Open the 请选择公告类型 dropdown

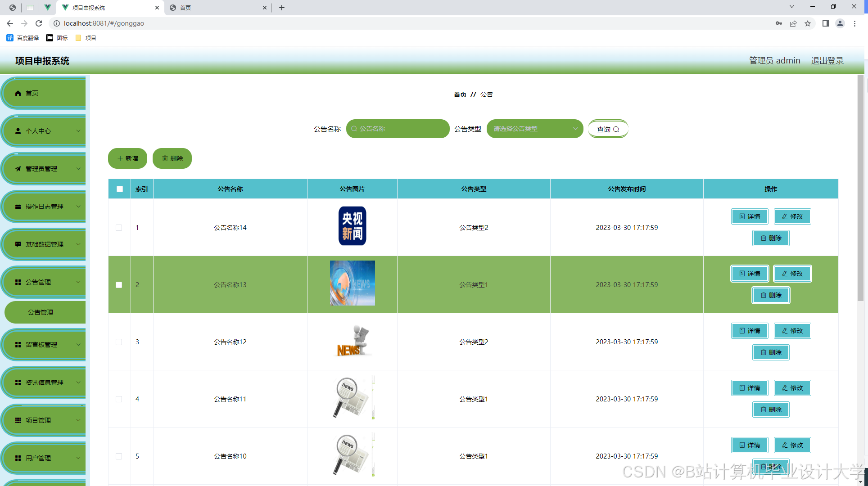[x=534, y=129]
